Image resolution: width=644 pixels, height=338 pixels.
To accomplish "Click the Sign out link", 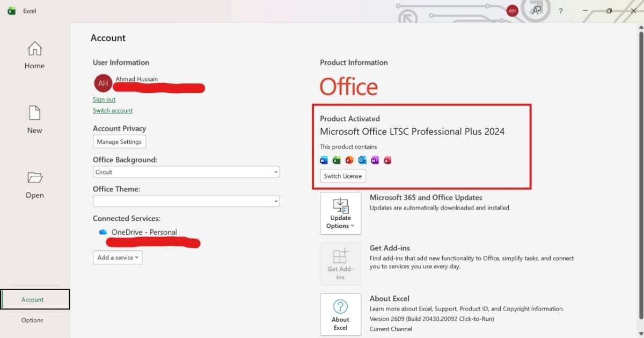I will tap(104, 99).
